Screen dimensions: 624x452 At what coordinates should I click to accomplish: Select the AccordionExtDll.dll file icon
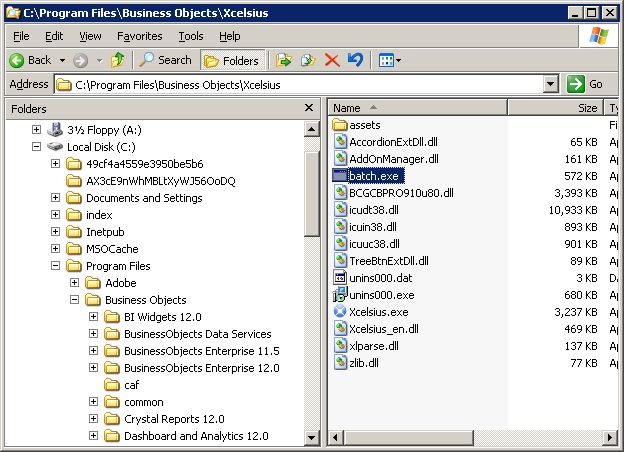340,141
